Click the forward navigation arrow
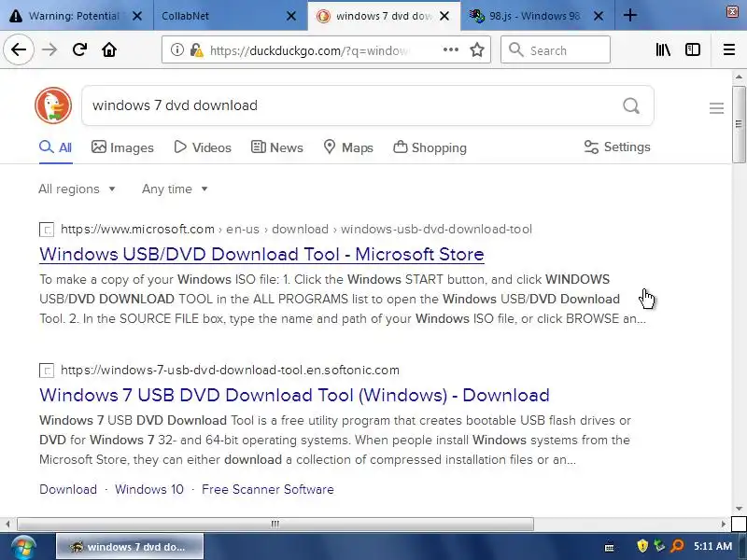The height and width of the screenshot is (560, 747). point(49,49)
